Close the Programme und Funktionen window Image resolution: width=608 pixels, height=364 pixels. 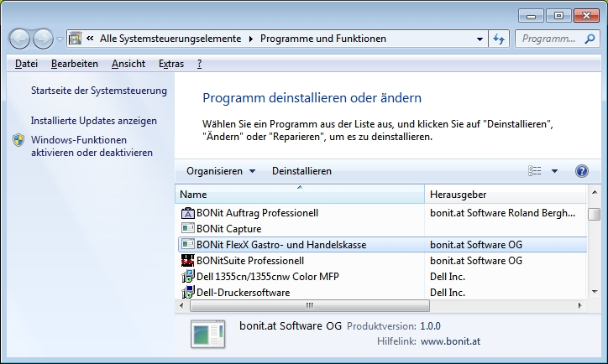pos(586,16)
